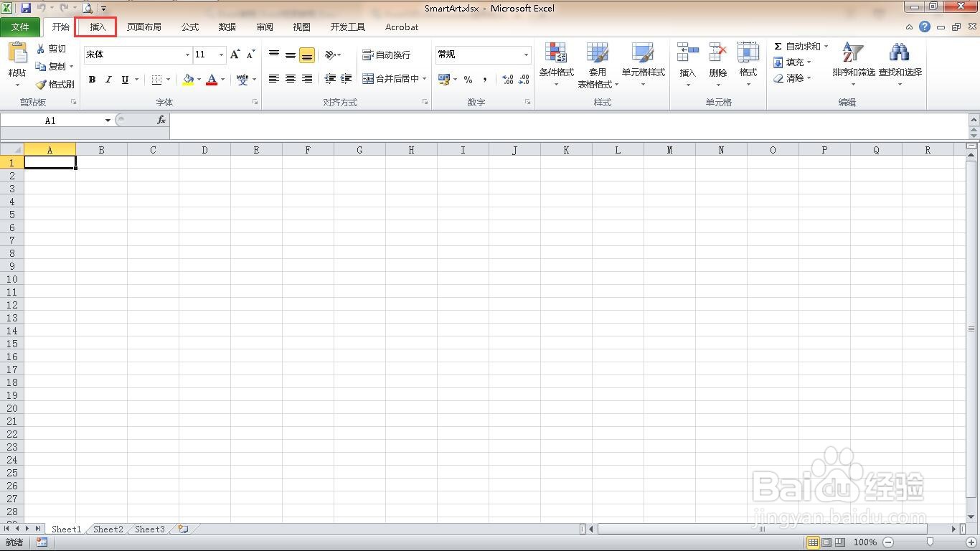Open Cell Styles (单元格样式)

click(x=643, y=64)
